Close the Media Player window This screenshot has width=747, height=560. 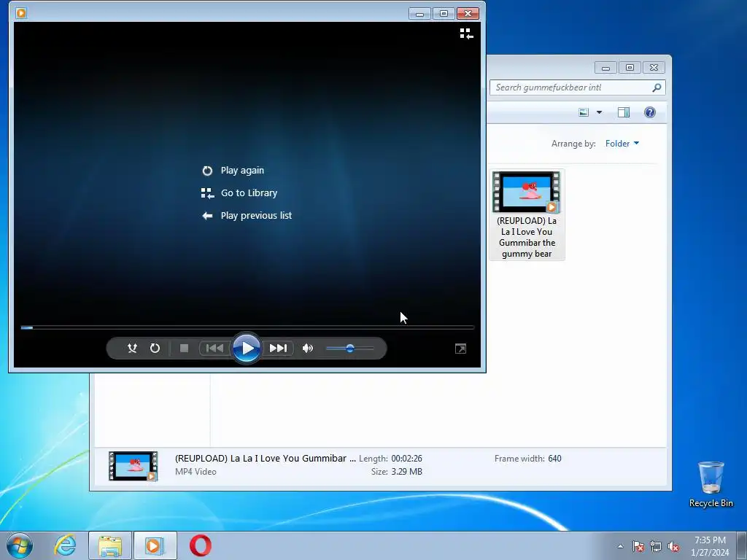[x=468, y=13]
